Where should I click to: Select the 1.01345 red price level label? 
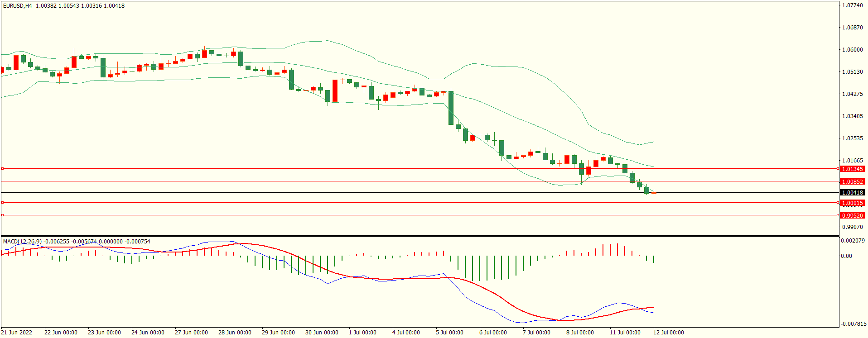pos(852,169)
